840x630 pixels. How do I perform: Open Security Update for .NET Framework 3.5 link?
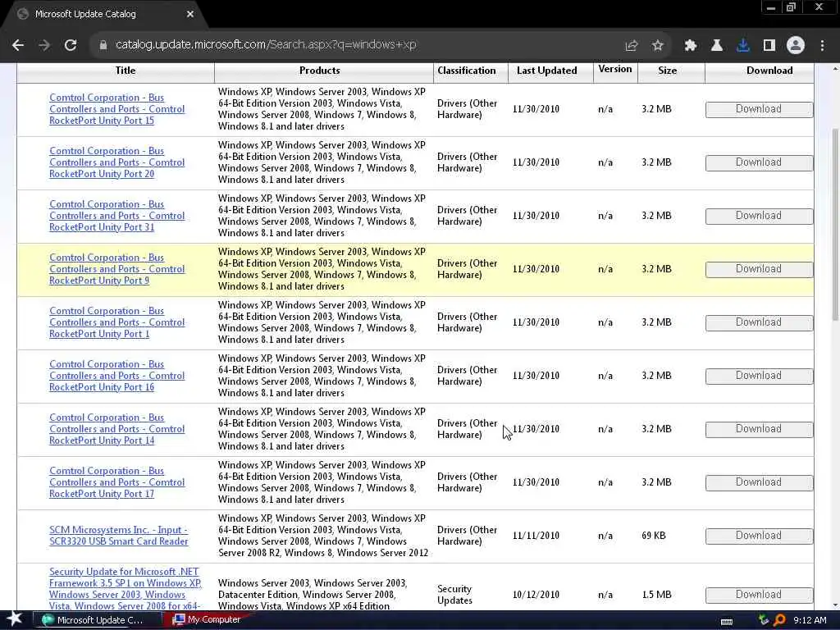125,589
